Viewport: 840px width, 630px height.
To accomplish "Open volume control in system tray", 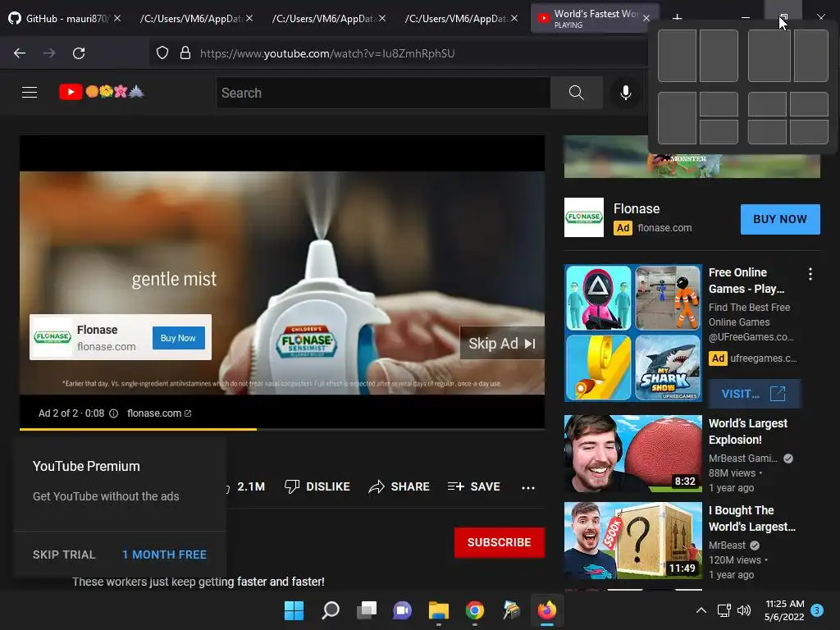I will tap(743, 610).
